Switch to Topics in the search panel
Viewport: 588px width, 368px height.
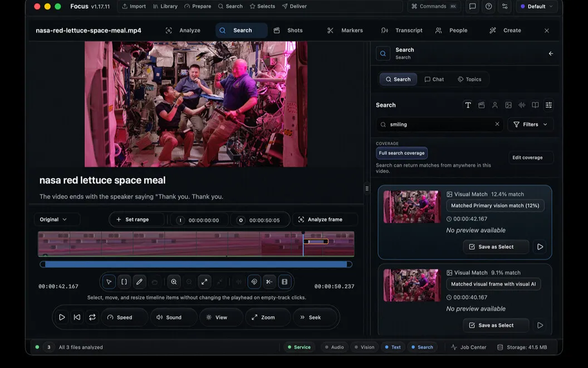[x=469, y=79]
